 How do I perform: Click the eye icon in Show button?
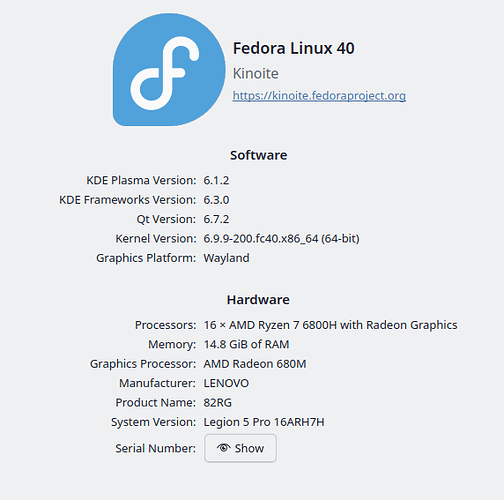pos(224,448)
